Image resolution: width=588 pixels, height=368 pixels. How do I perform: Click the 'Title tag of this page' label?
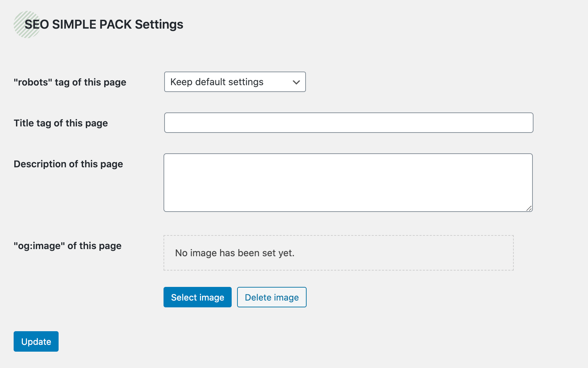click(x=61, y=123)
